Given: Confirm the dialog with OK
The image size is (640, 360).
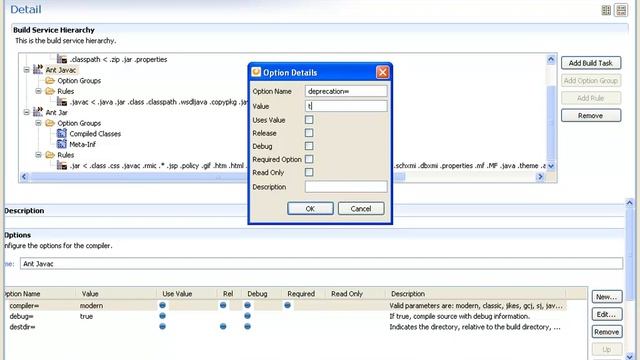Looking at the screenshot, I should coord(310,209).
